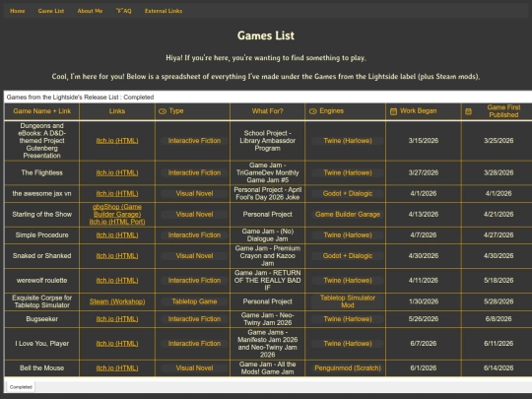The height and width of the screenshot is (399, 532).
Task: Select the Completed sheet tab at bottom
Action: 21,387
